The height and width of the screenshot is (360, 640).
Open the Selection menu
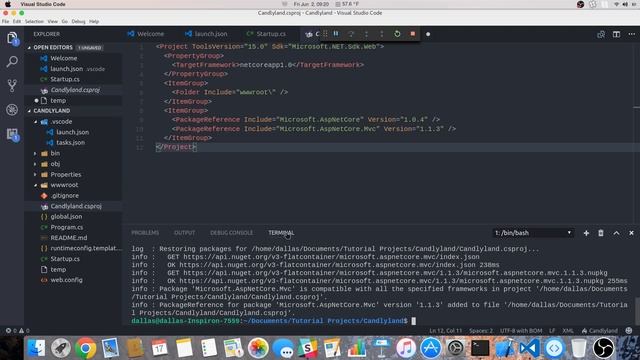[34, 22]
